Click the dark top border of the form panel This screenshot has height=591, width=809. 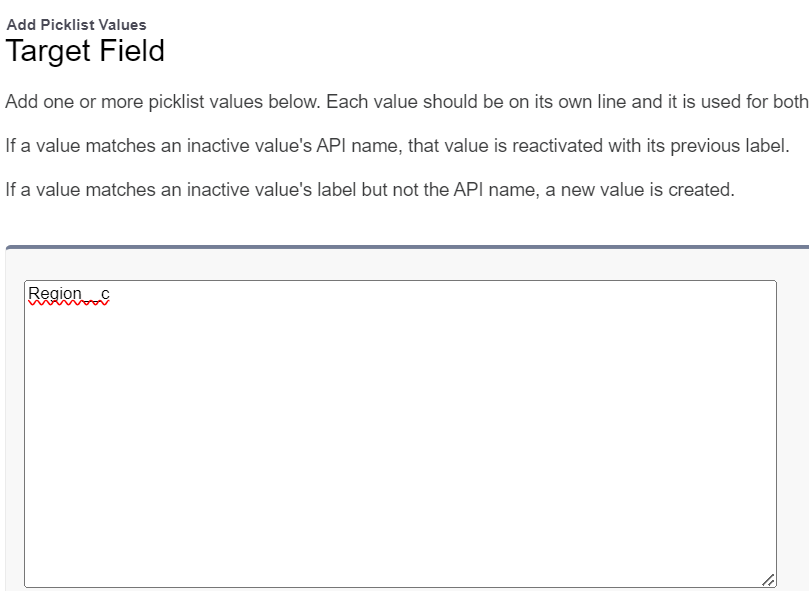point(400,246)
